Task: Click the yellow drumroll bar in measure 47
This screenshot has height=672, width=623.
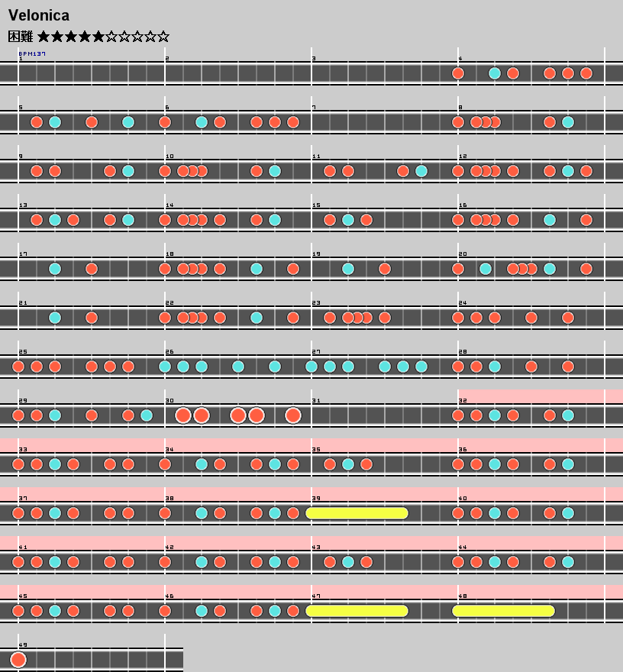Action: coord(357,611)
